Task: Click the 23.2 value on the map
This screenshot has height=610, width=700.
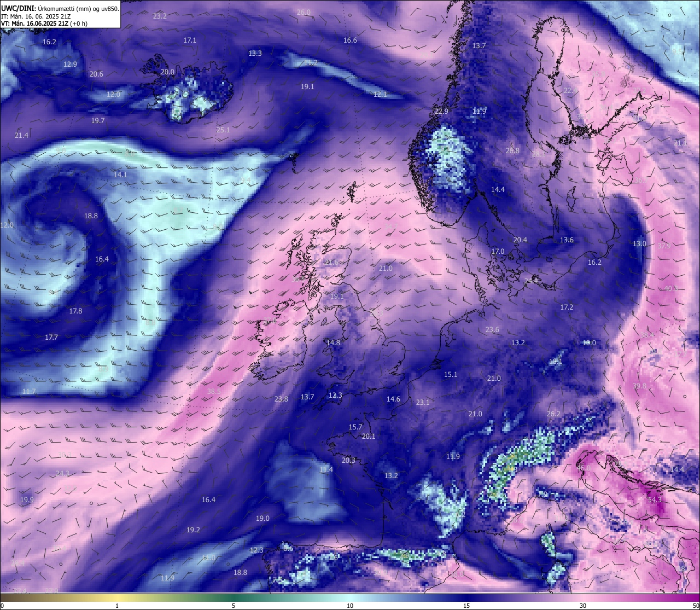Action: [160, 16]
